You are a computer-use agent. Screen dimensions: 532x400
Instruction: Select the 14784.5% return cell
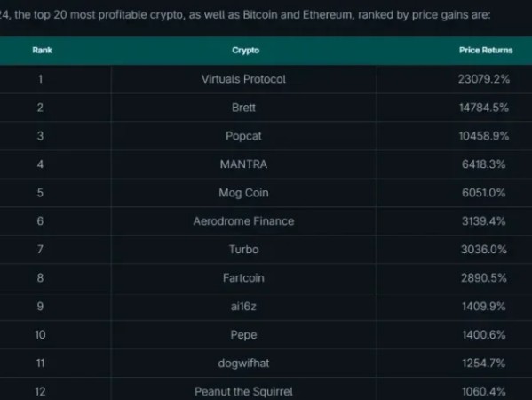click(484, 108)
